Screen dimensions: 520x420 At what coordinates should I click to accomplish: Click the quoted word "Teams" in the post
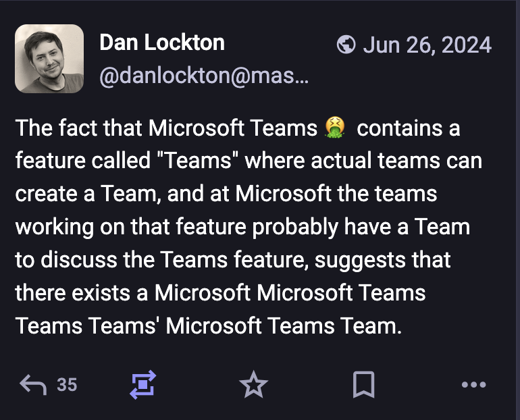point(199,161)
